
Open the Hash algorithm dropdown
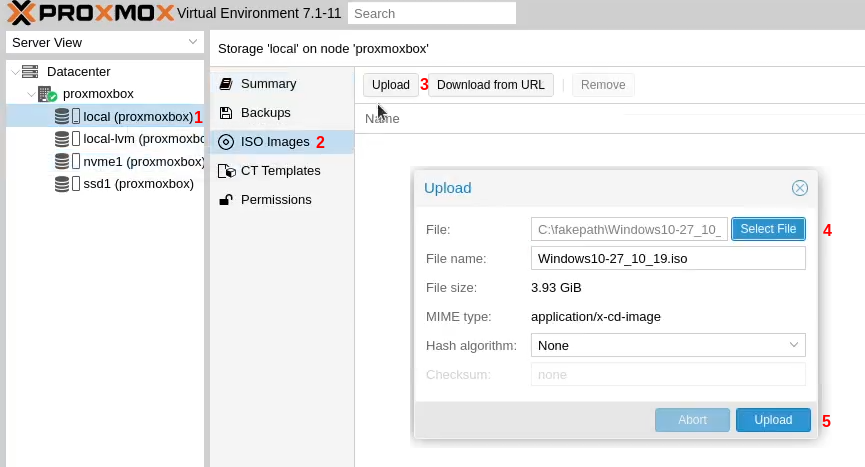(x=794, y=345)
